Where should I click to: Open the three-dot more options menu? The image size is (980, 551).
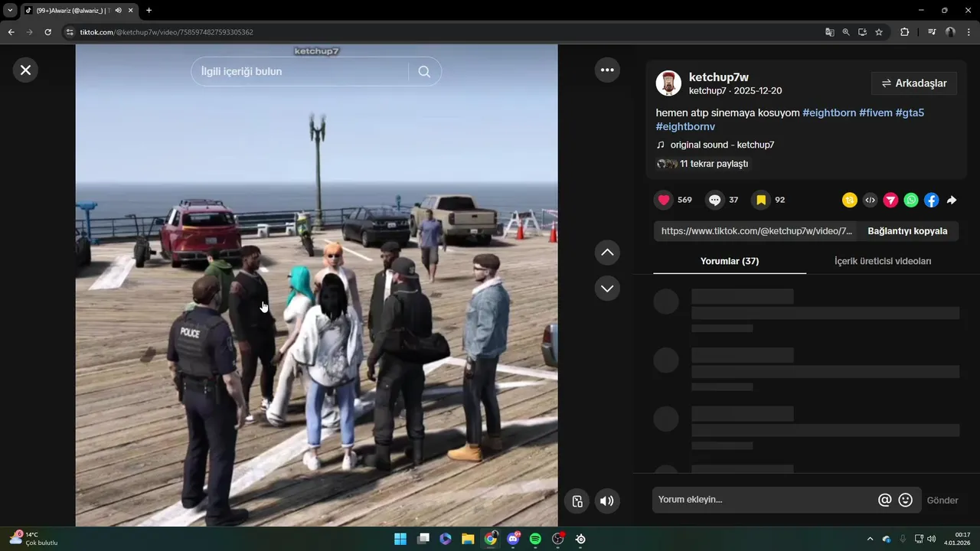coord(607,70)
